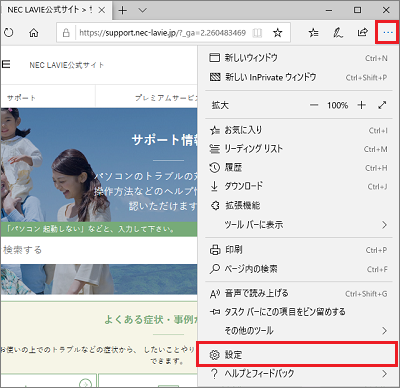Open 設定 settings menu item

pos(297,355)
